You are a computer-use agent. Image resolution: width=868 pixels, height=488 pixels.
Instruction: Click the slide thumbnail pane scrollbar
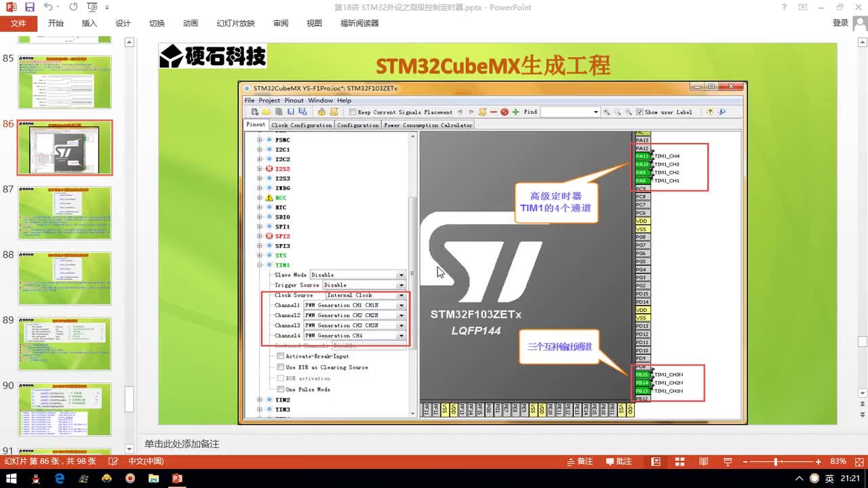click(130, 400)
